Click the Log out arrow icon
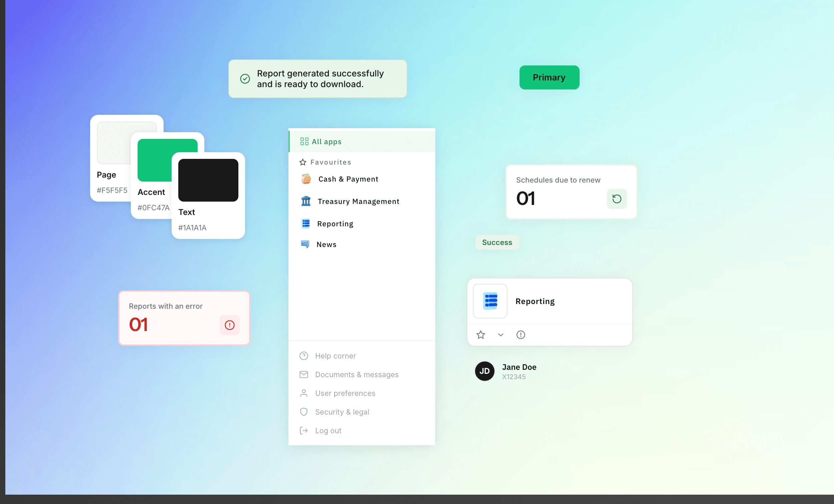834x504 pixels. pos(303,430)
